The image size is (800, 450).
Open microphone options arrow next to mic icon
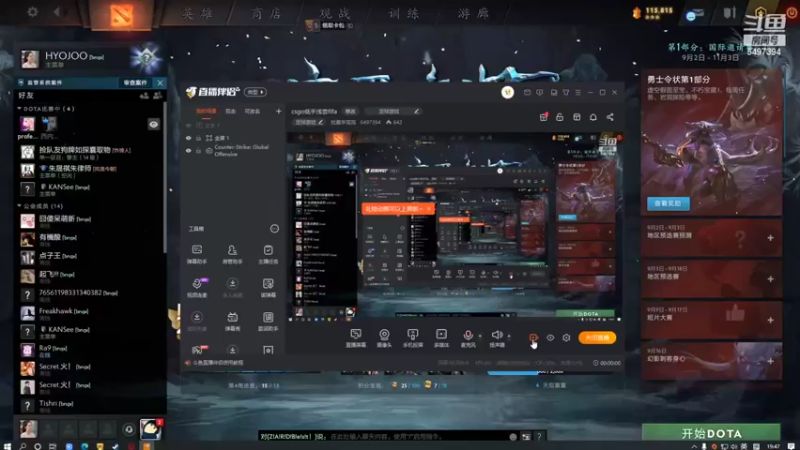[x=480, y=336]
